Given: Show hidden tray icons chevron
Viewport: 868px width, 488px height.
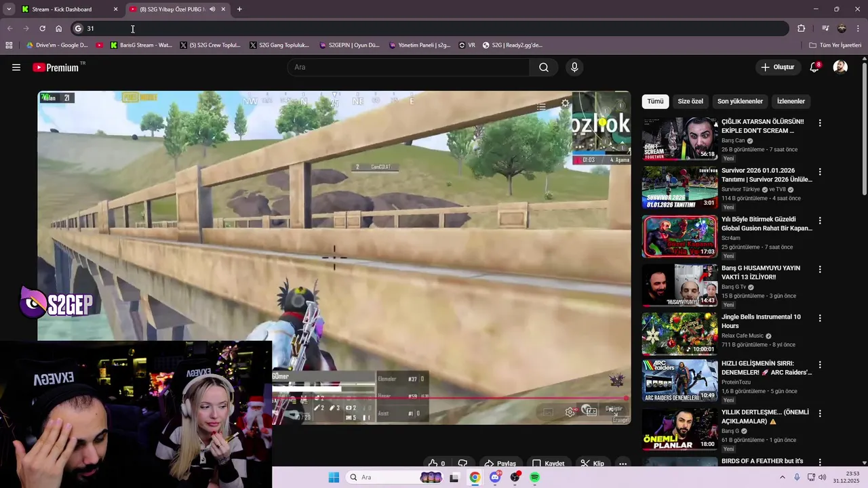Looking at the screenshot, I should click(x=782, y=477).
